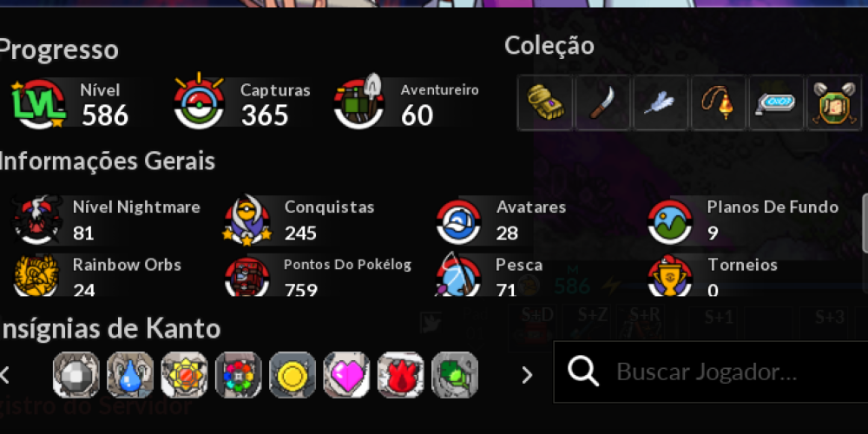Open the Avatares cap icon
The image size is (868, 434).
click(x=459, y=221)
